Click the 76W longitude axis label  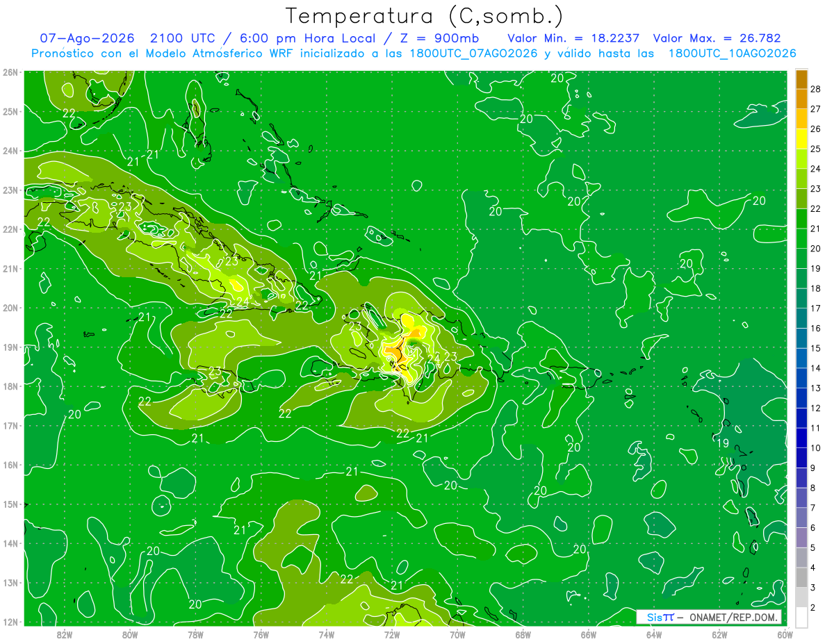[x=261, y=634]
